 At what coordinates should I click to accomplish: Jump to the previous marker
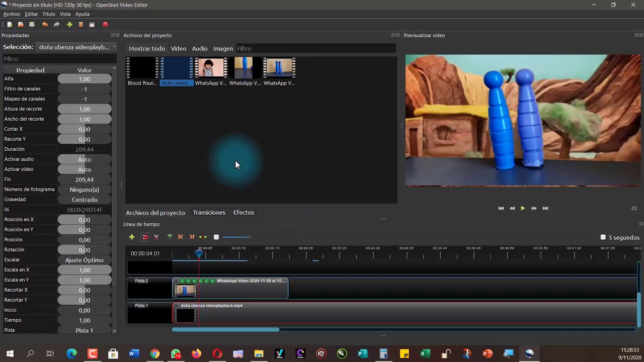pyautogui.click(x=181, y=237)
